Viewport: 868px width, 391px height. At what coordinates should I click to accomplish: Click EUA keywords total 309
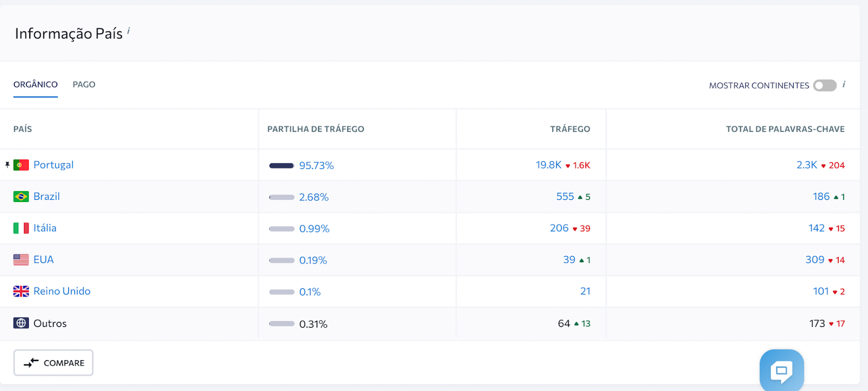tap(815, 260)
